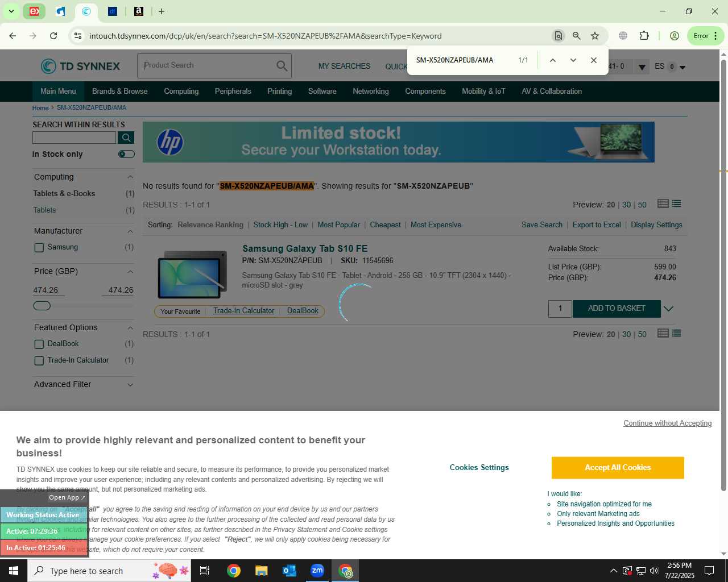The width and height of the screenshot is (728, 582).
Task: Open site information icon in address bar
Action: coord(78,36)
